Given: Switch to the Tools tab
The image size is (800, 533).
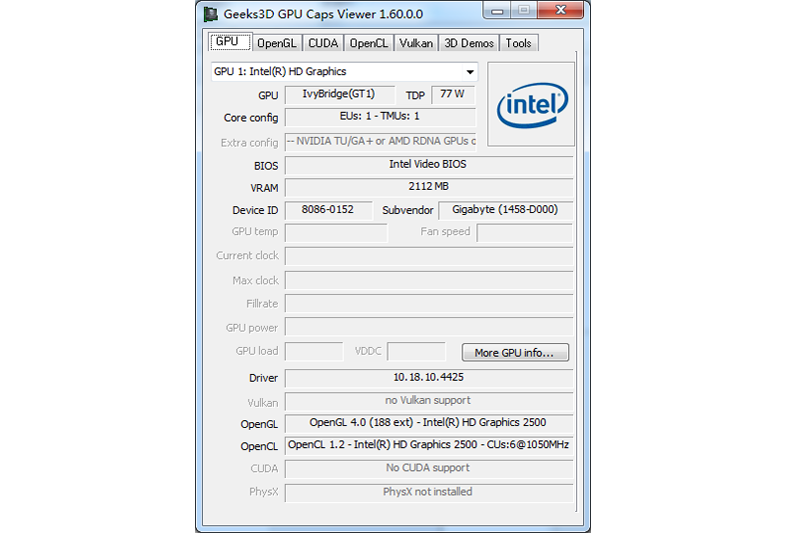Looking at the screenshot, I should (518, 43).
